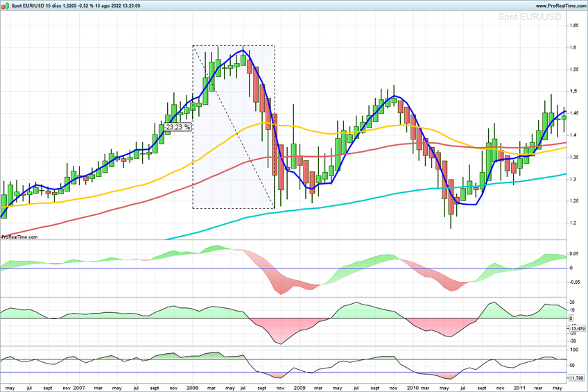Select the '-23.23 %' measurement label
This screenshot has height=392, width=588.
pos(178,127)
